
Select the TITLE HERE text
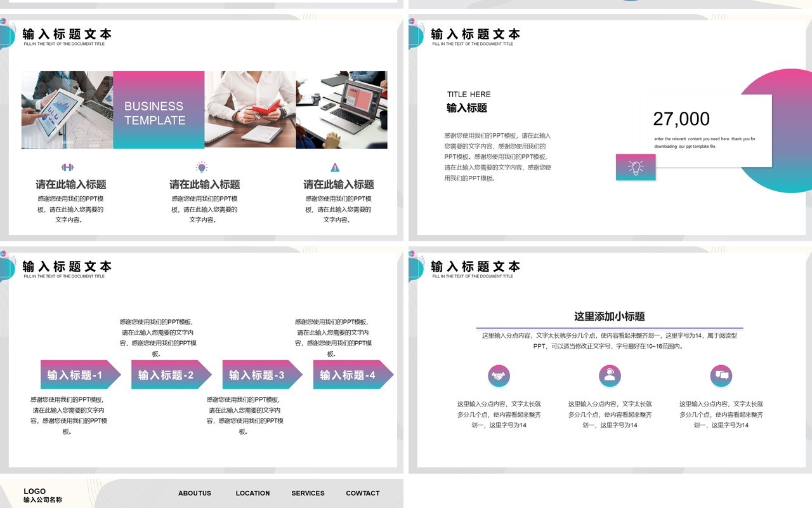pos(469,95)
